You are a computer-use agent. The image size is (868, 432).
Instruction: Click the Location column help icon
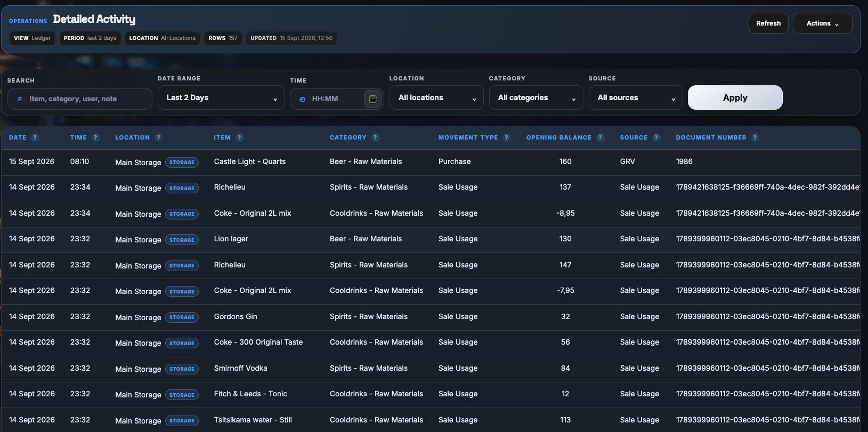coord(159,137)
